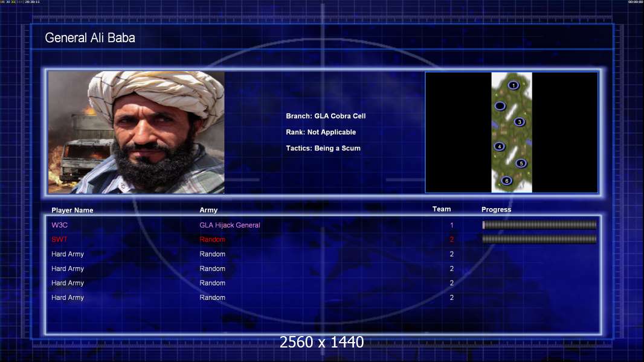
Task: Click start position 1 on the minimap
Action: point(513,86)
